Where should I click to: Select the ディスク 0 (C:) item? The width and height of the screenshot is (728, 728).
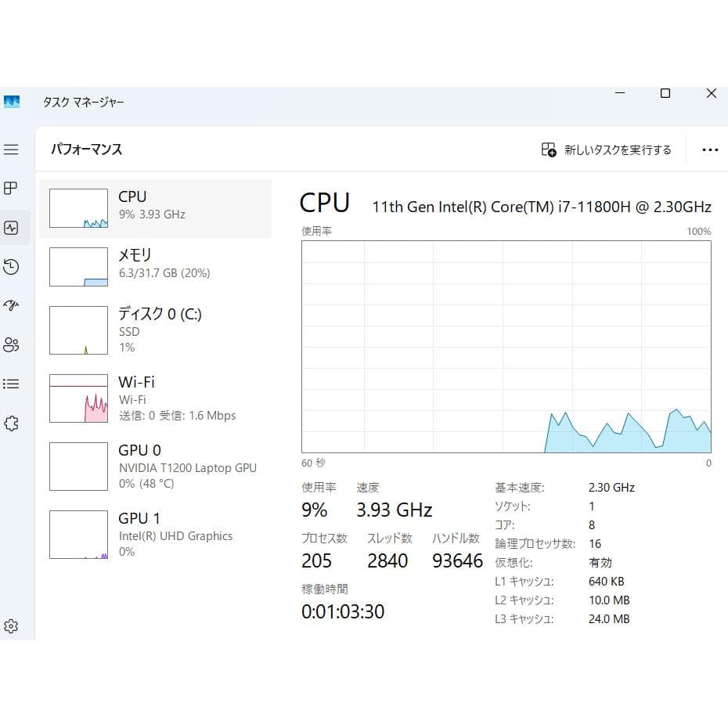156,330
